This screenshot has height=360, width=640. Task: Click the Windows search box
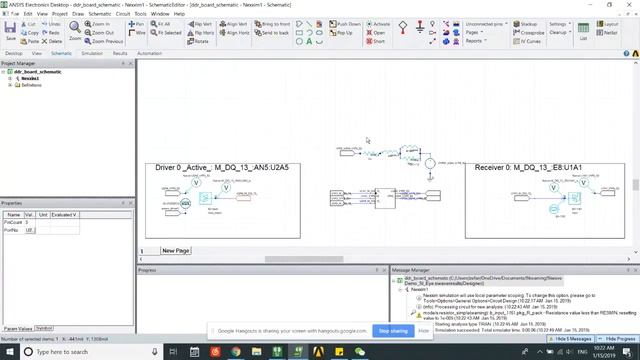(92, 351)
